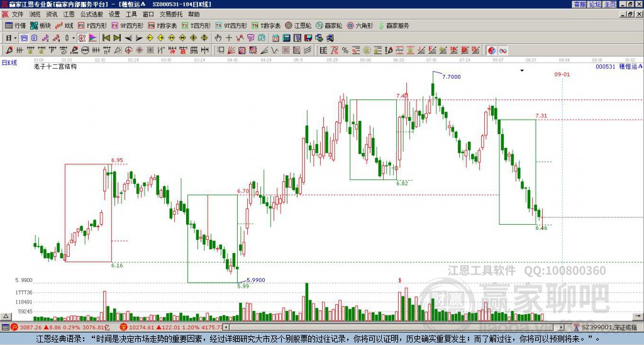
Task: Click the 日K线 label
Action: 9,63
